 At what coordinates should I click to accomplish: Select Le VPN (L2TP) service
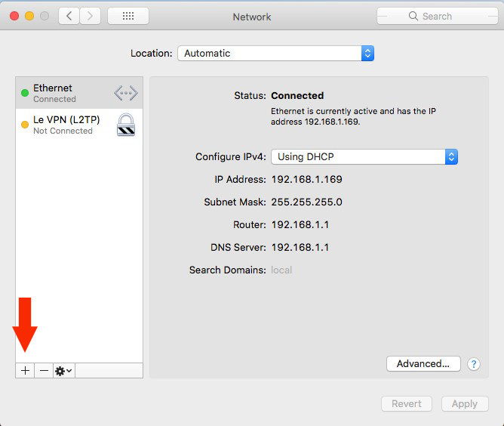66,125
